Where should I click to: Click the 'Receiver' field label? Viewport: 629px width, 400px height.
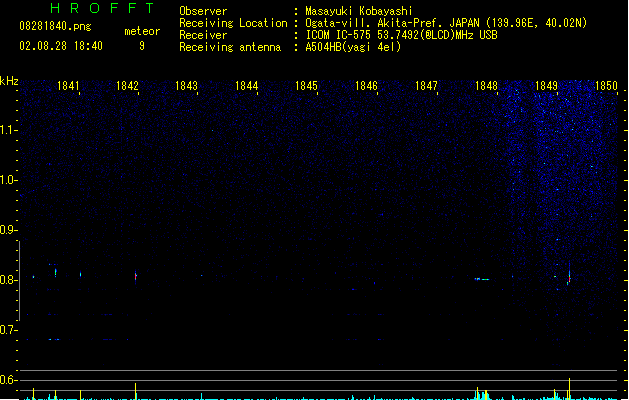(x=203, y=35)
